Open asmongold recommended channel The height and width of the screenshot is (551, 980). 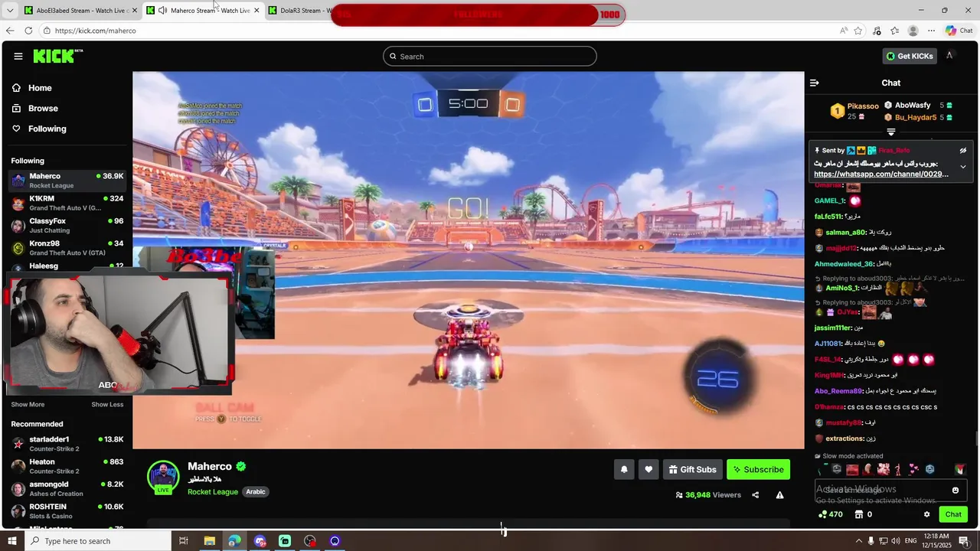pyautogui.click(x=67, y=488)
